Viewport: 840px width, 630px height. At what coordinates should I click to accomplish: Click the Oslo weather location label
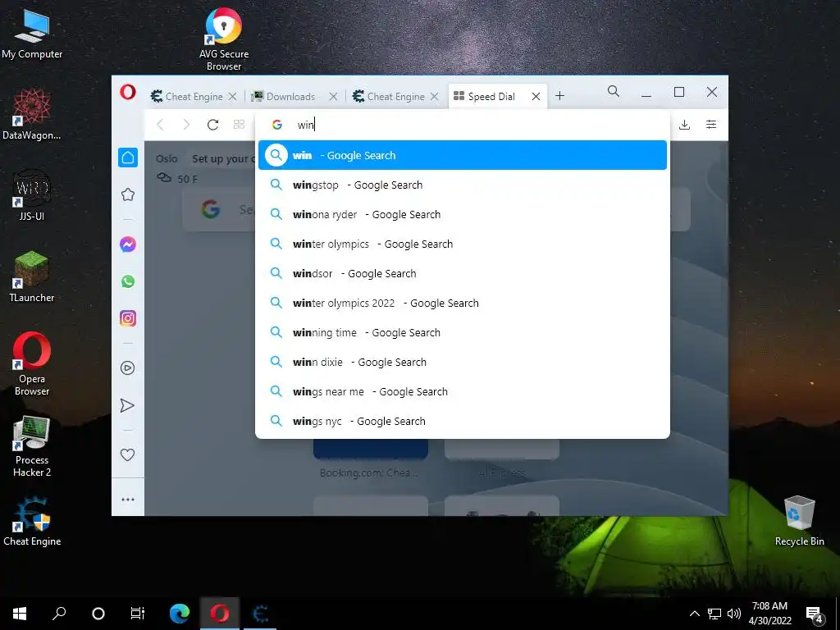(x=167, y=158)
